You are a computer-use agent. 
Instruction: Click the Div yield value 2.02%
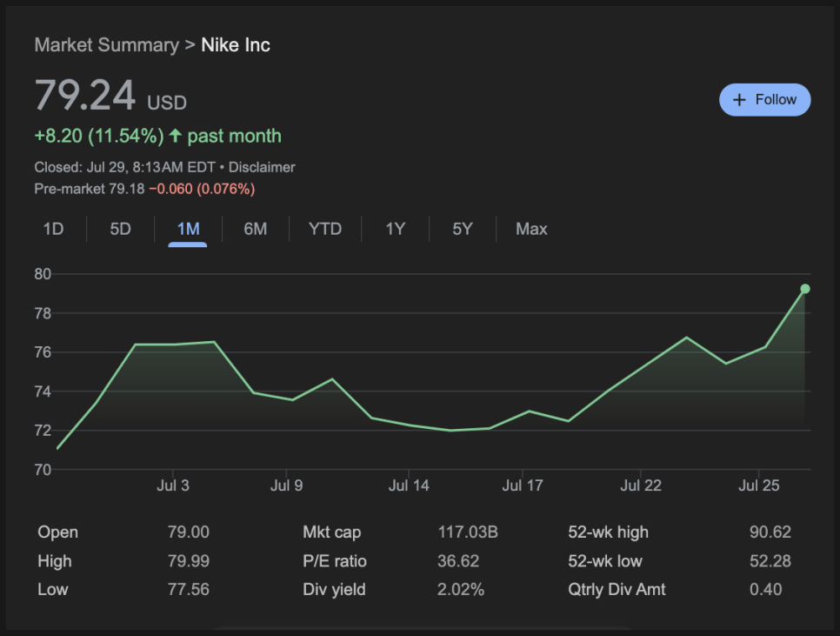(x=461, y=589)
